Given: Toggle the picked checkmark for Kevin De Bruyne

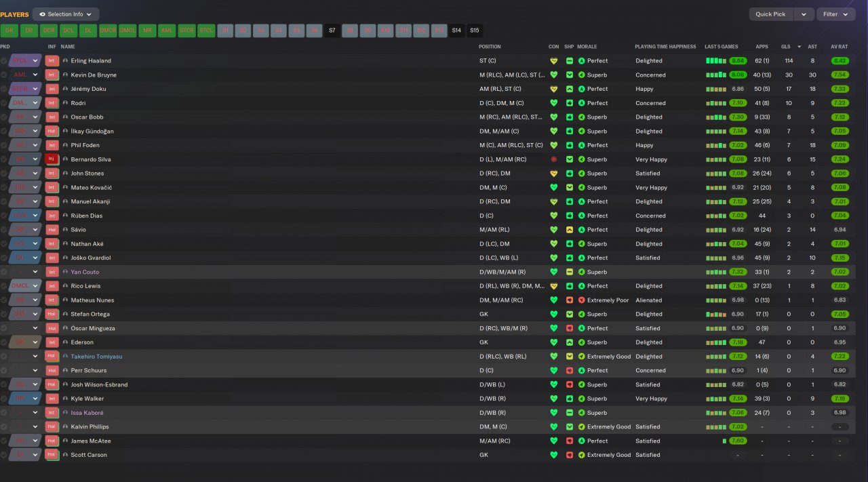Looking at the screenshot, I should (4, 75).
